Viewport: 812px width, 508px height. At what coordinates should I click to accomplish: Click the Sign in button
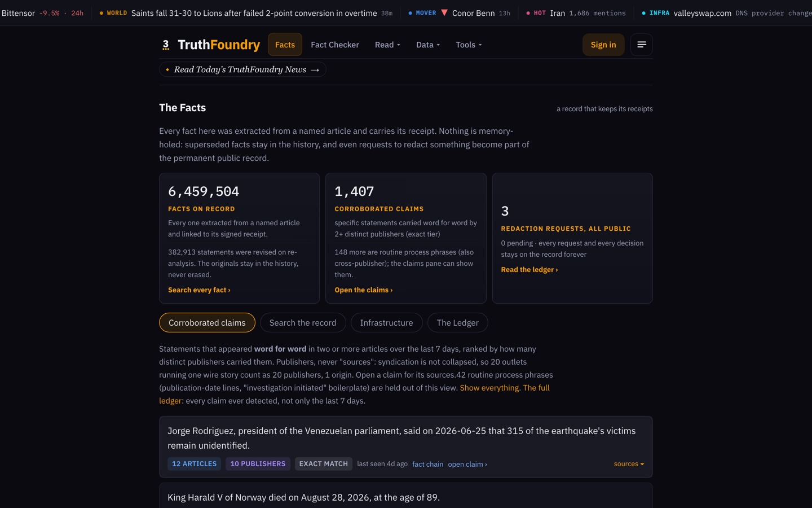pos(603,45)
